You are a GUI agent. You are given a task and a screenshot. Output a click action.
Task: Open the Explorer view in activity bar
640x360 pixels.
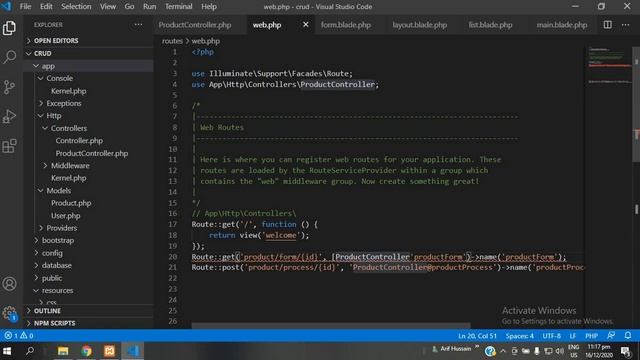point(9,28)
